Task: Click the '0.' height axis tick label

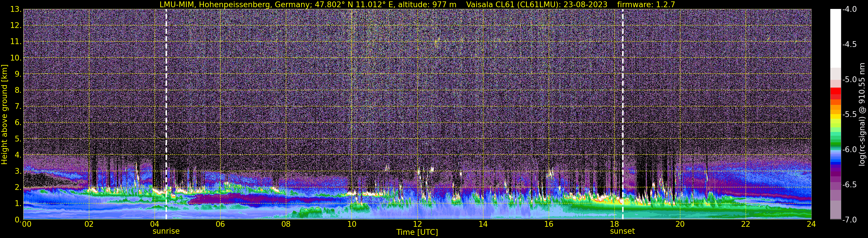Action: pyautogui.click(x=18, y=220)
